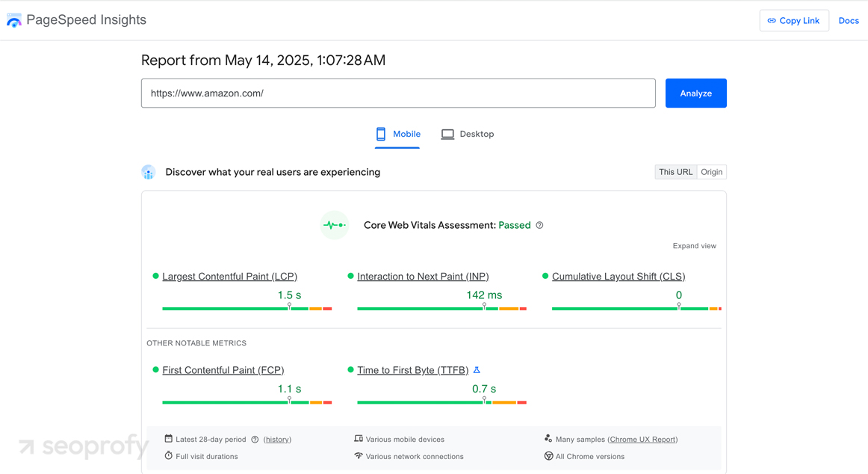
Task: Click the real users experience icon
Action: click(x=149, y=172)
